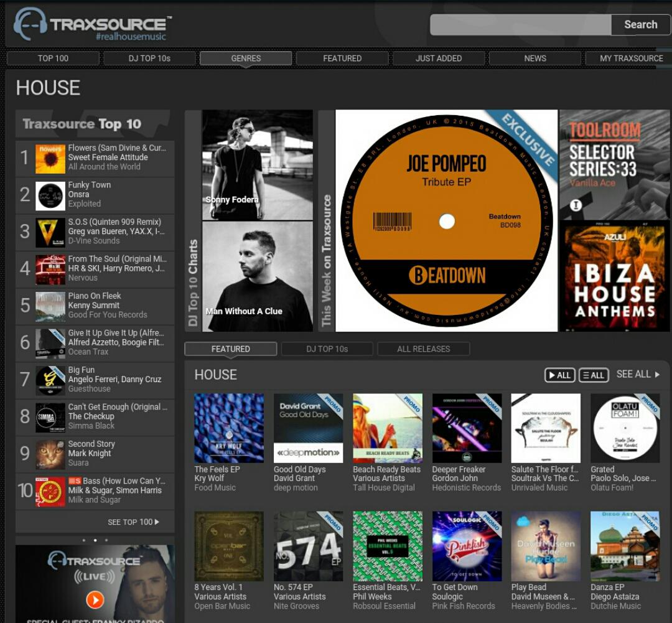Open Big Fun cover thumbnail
The image size is (672, 623).
50,381
